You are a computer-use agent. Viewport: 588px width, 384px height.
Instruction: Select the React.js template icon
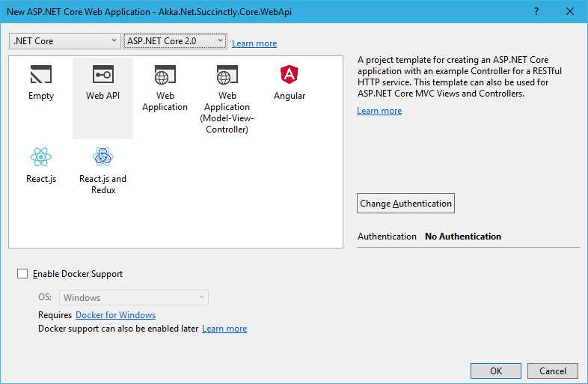[x=41, y=157]
